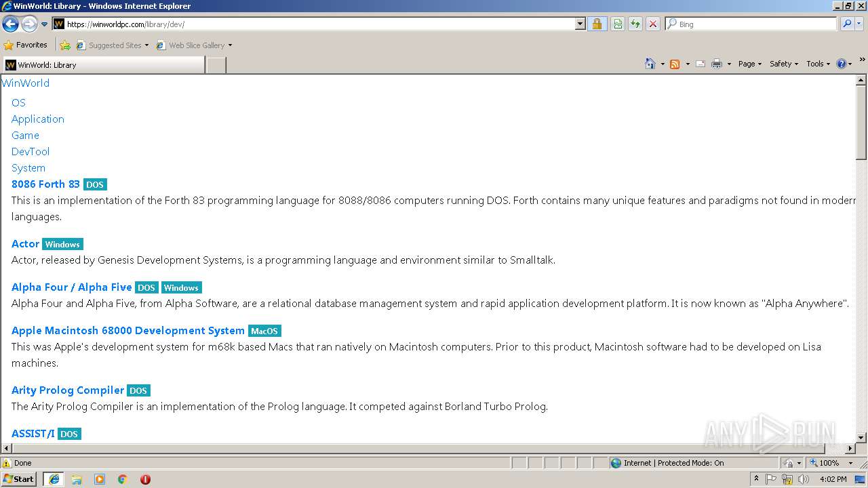Screen dimensions: 868x488
Task: Launch Google Chrome from taskbar
Action: (123, 479)
